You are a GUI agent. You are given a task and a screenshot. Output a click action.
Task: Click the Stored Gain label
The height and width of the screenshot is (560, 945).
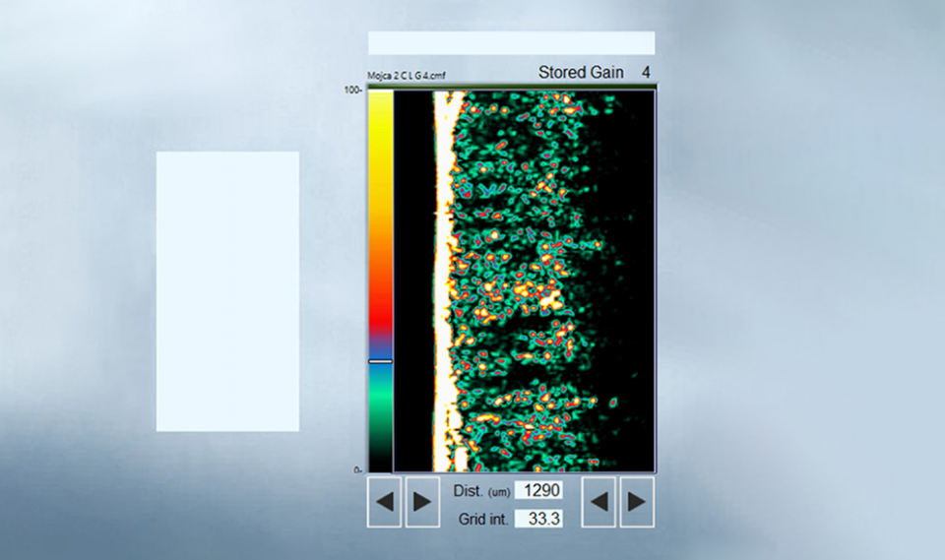coord(581,73)
